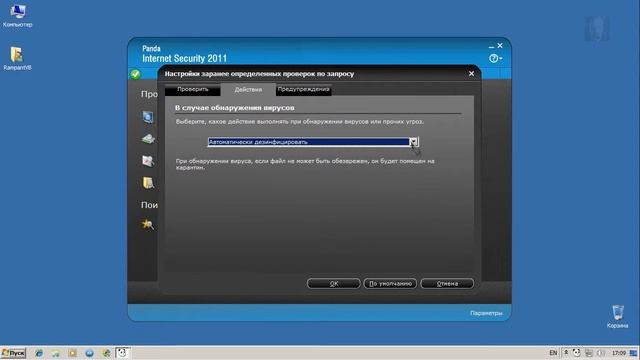The width and height of the screenshot is (640, 360).
Task: Click the 17:09 system clock
Action: pos(619,353)
